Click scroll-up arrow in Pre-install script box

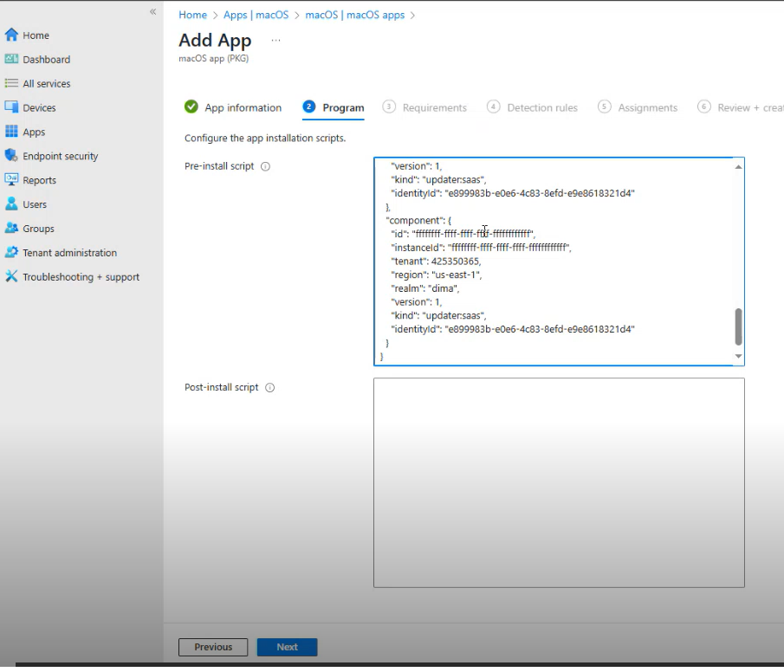click(738, 166)
